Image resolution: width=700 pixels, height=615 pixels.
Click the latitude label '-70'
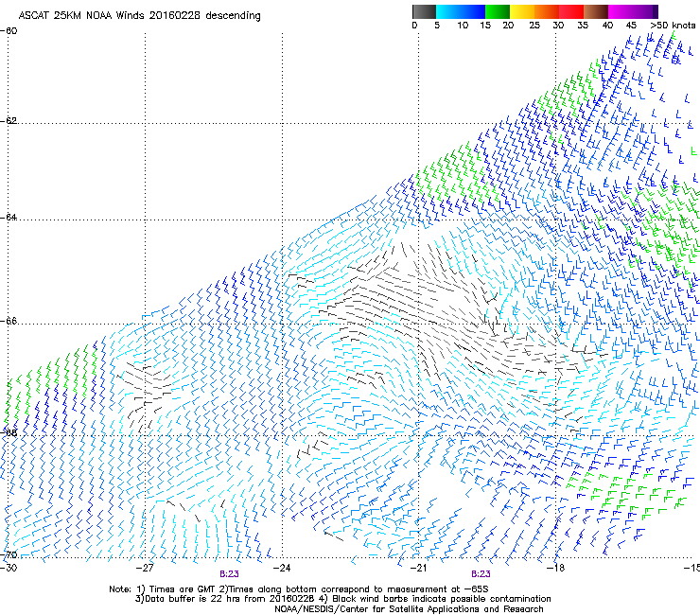click(x=9, y=554)
